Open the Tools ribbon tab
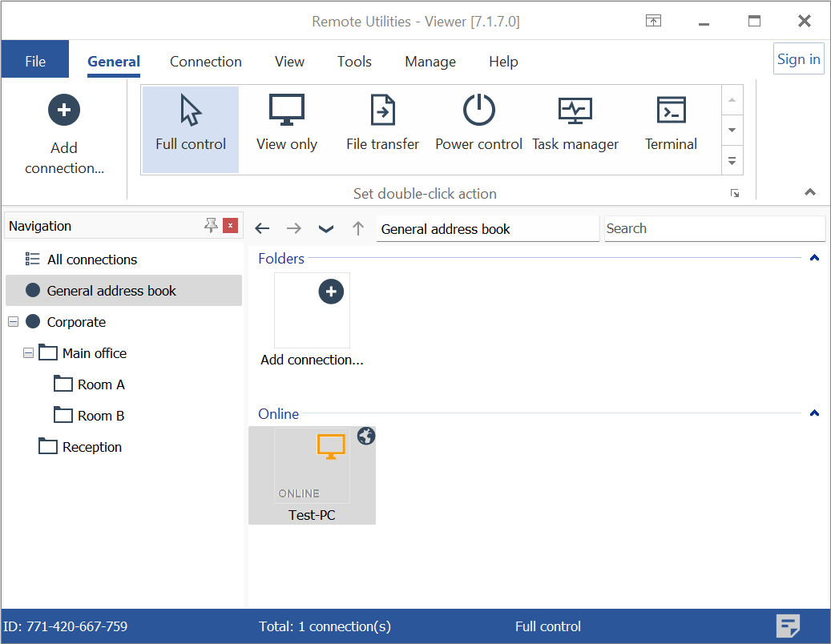This screenshot has height=644, width=831. [x=354, y=62]
